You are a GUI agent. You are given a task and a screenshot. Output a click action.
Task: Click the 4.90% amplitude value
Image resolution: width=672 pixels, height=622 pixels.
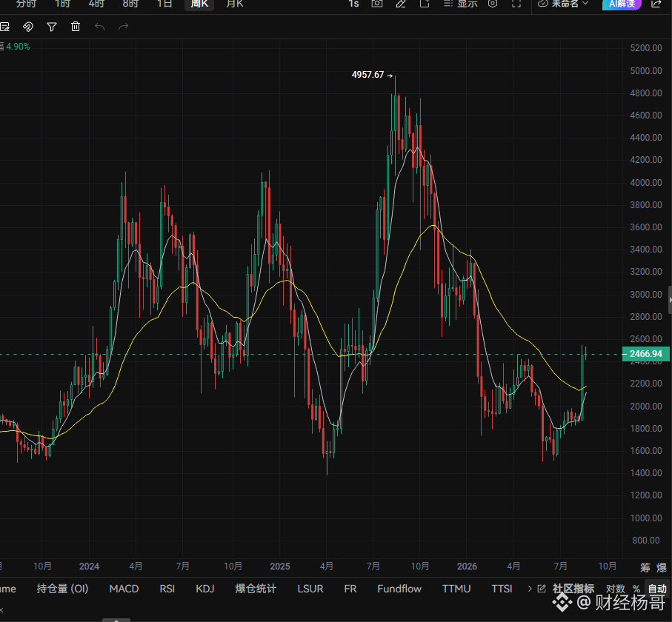pyautogui.click(x=18, y=47)
